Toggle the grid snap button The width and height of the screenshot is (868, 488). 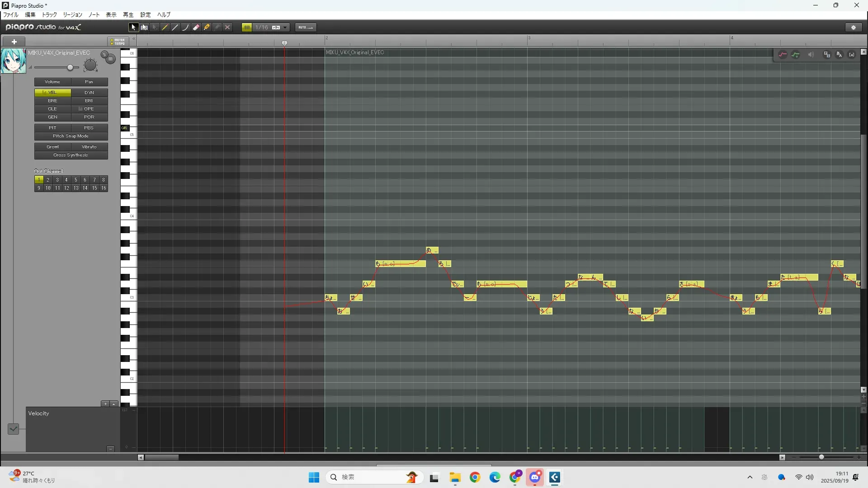coord(247,28)
